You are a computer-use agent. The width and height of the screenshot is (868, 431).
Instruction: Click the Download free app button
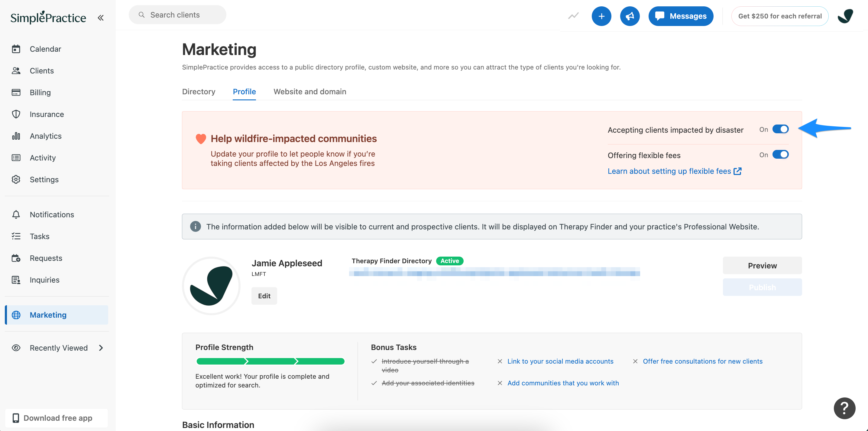57,418
